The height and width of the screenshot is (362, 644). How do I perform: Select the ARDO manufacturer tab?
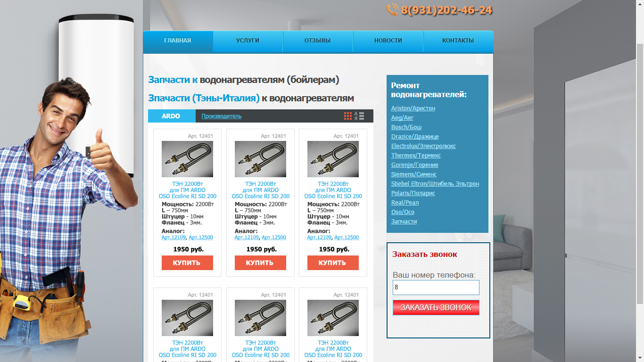[x=171, y=116]
